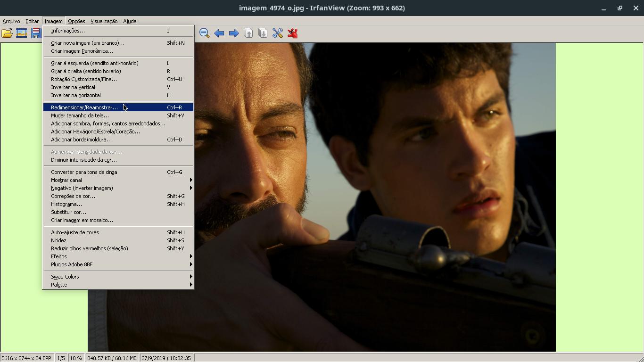The width and height of the screenshot is (644, 362).
Task: Open Rotação Customizada/Fina...
Action: (x=118, y=79)
